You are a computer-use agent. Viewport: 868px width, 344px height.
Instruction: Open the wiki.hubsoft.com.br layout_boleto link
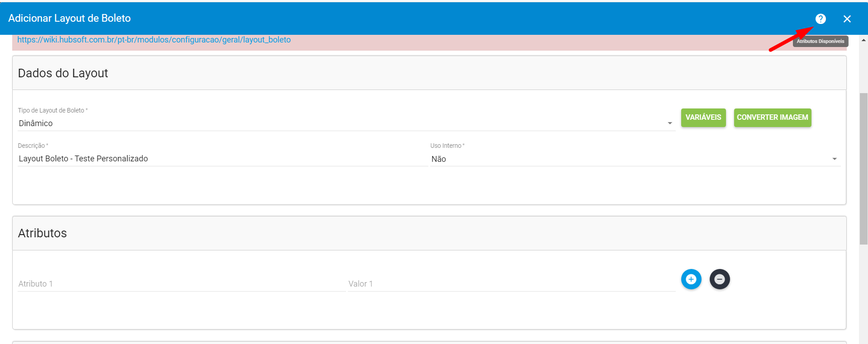(154, 40)
